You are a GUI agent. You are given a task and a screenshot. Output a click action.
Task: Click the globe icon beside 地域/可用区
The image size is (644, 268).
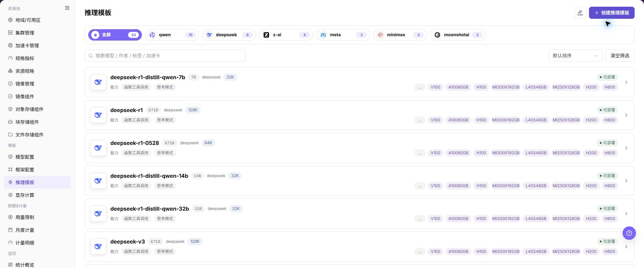[10, 20]
